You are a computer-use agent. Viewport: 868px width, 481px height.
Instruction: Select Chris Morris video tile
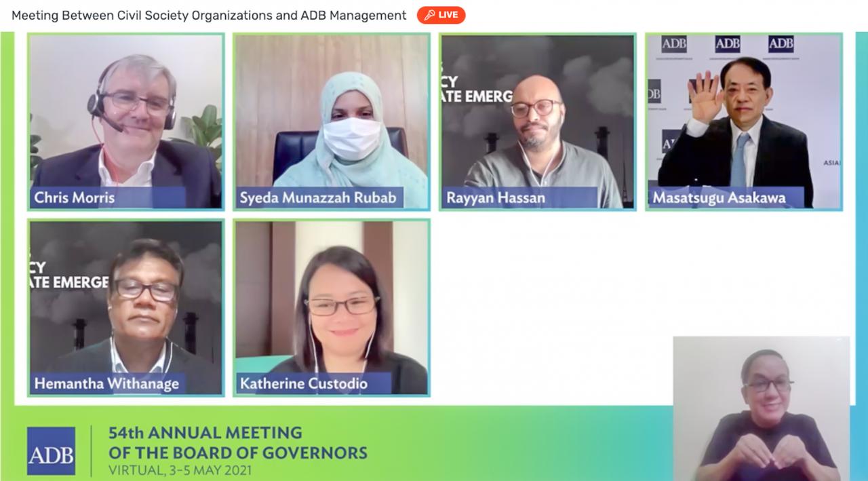[126, 121]
